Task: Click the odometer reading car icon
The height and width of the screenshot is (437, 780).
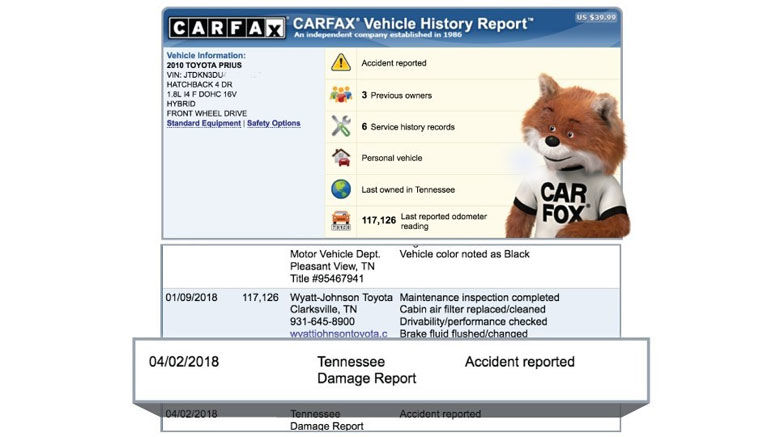Action: [x=341, y=221]
